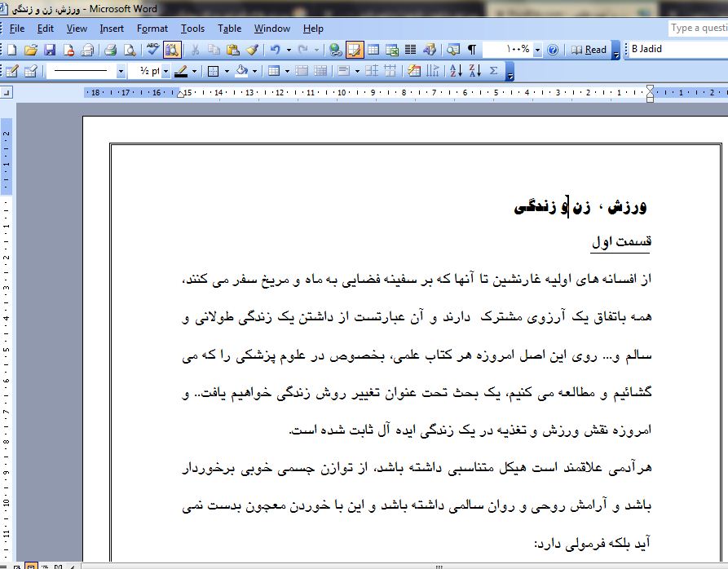Open the Format menu
The height and width of the screenshot is (569, 728).
click(152, 29)
